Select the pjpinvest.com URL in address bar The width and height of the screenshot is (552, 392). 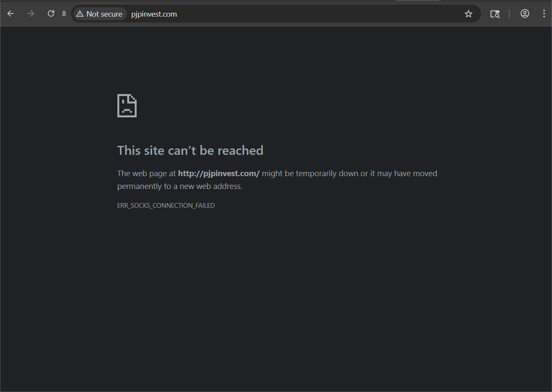[154, 14]
